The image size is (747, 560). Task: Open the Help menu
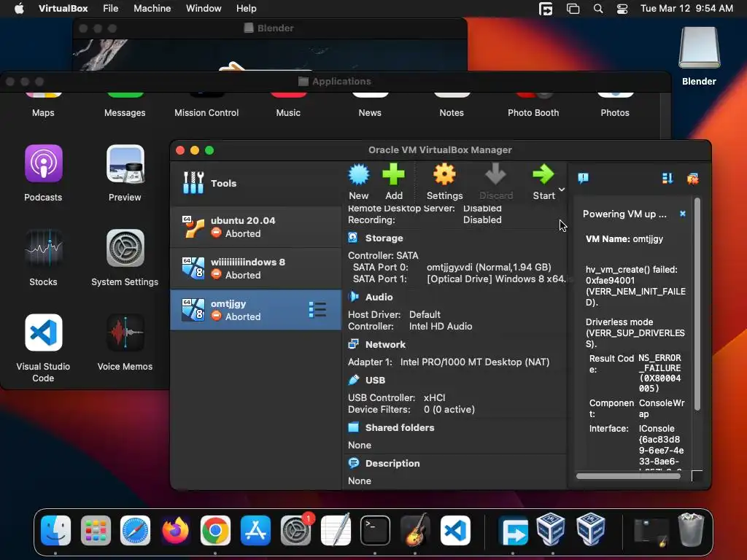(247, 9)
